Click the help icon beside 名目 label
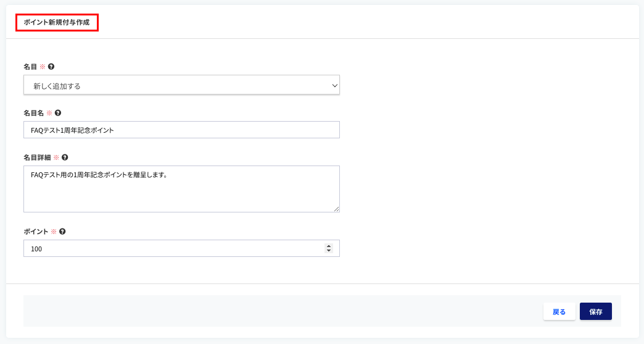 (51, 67)
